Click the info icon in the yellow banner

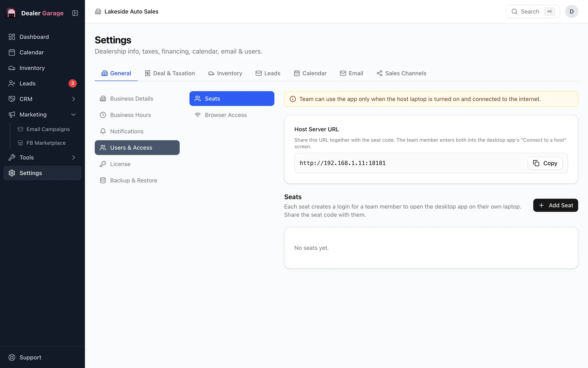tap(293, 99)
